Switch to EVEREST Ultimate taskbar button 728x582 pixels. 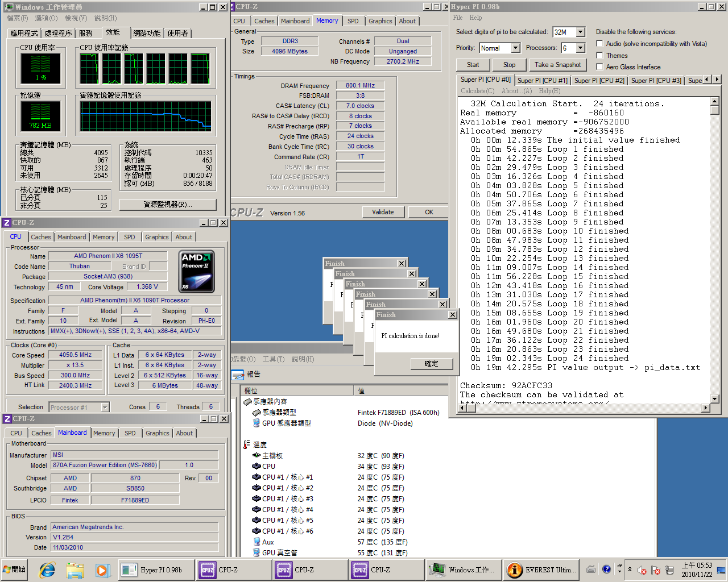(541, 570)
